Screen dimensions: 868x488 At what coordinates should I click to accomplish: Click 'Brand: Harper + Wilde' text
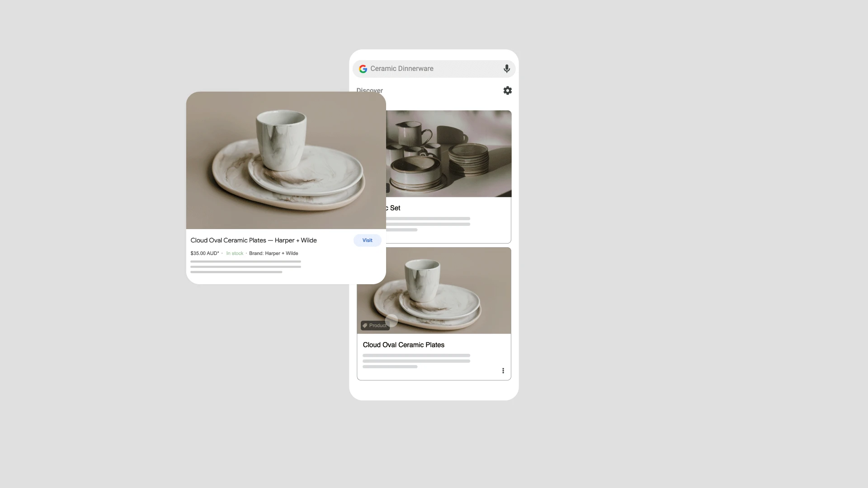click(x=274, y=253)
